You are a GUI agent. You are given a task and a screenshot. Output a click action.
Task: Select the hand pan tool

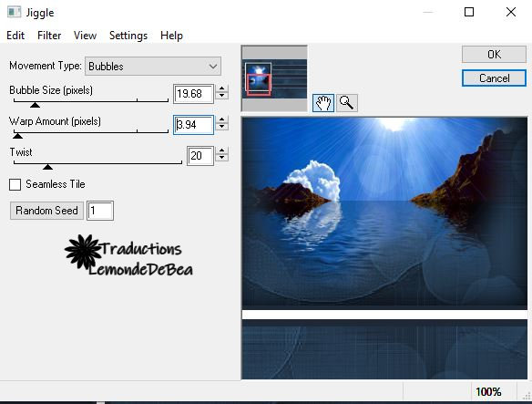pos(323,103)
